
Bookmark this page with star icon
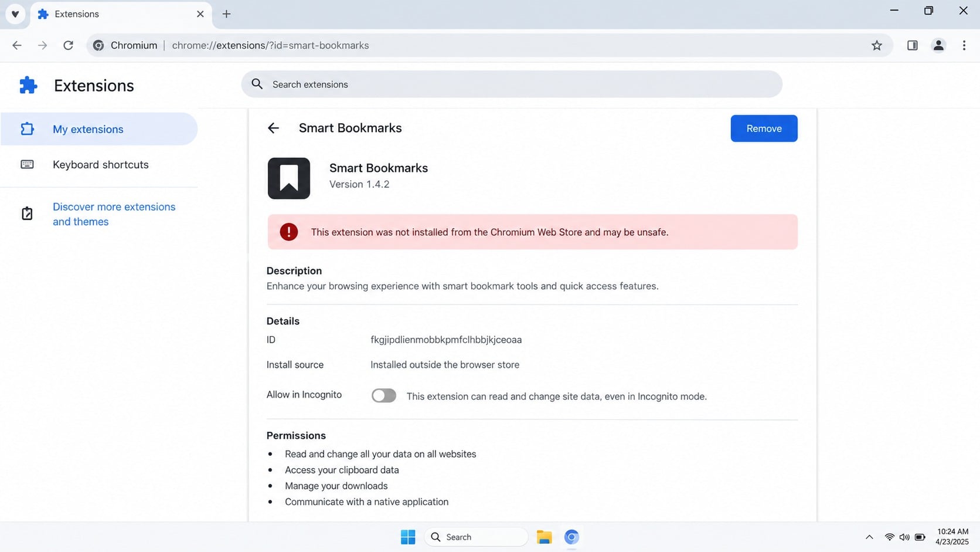[876, 45]
